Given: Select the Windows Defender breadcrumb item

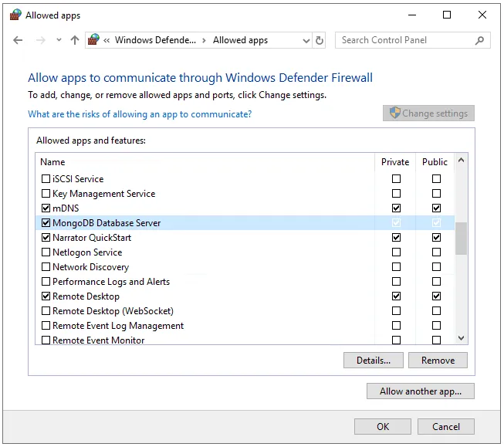Looking at the screenshot, I should pyautogui.click(x=155, y=40).
